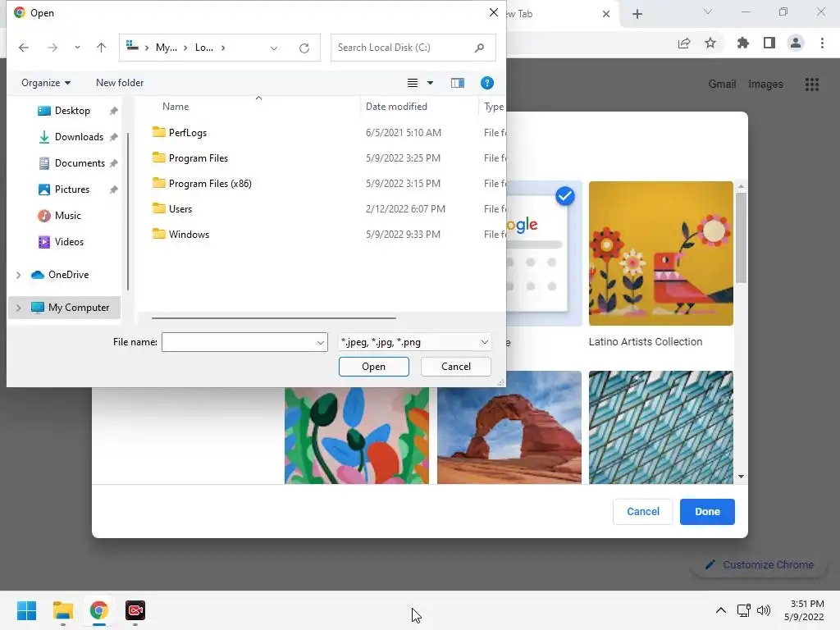
Task: Expand the OneDrive tree node
Action: [x=18, y=275]
